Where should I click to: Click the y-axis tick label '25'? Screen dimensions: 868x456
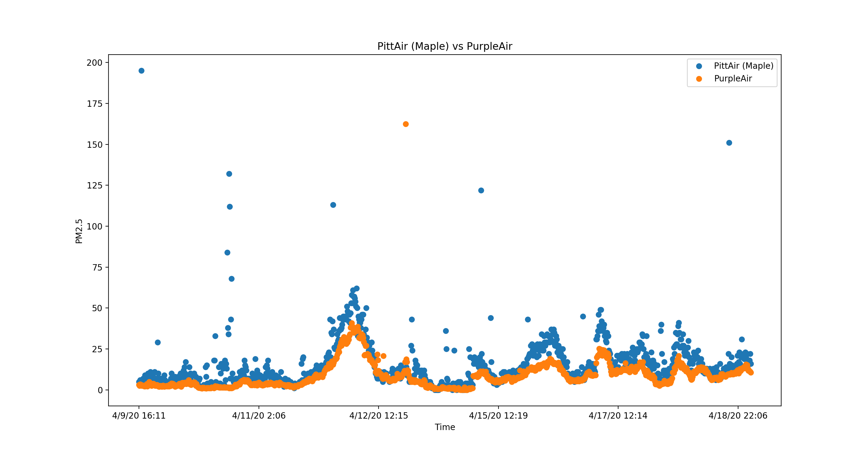97,350
